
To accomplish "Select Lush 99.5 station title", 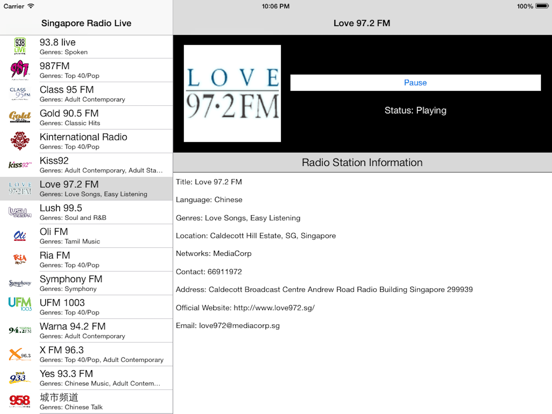I will [x=61, y=208].
